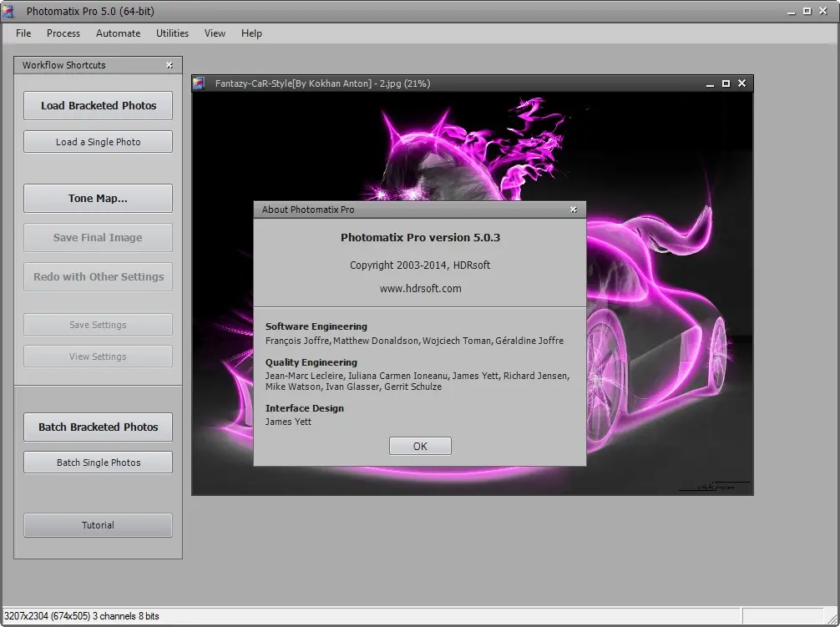Click Load a Single Photo button

tap(98, 142)
